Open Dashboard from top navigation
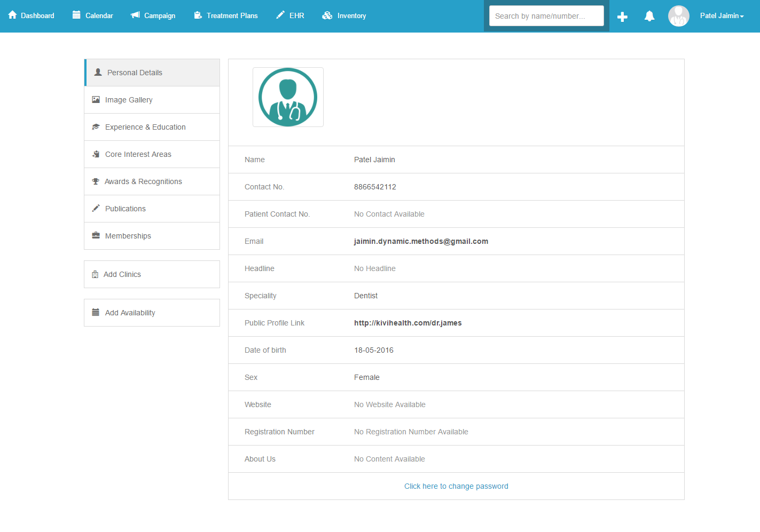Viewport: 760px width, 532px height. (32, 15)
